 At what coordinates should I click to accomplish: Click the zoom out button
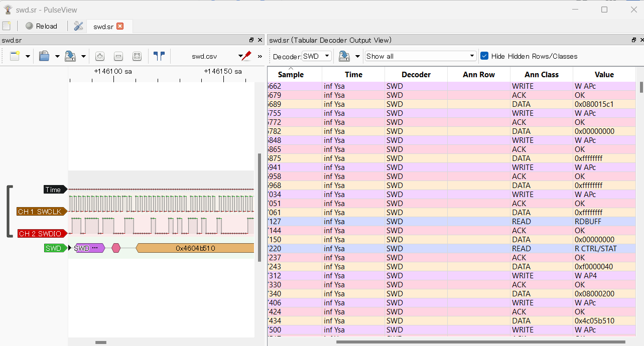tap(118, 56)
